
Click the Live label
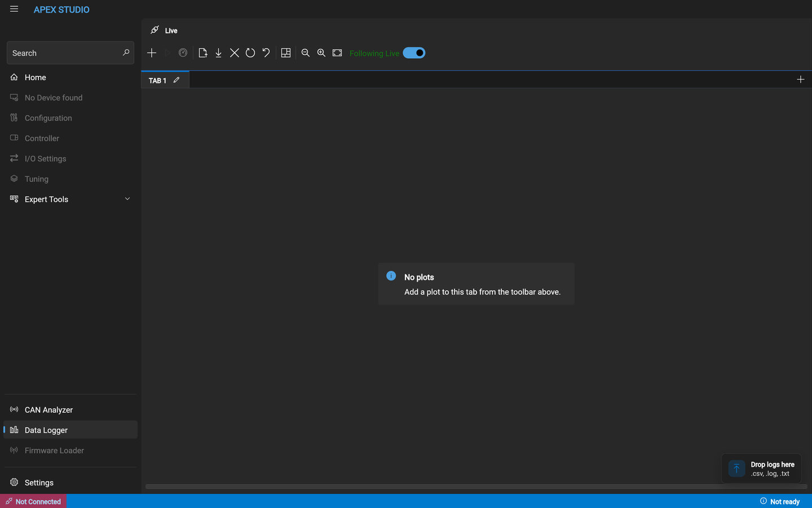171,30
